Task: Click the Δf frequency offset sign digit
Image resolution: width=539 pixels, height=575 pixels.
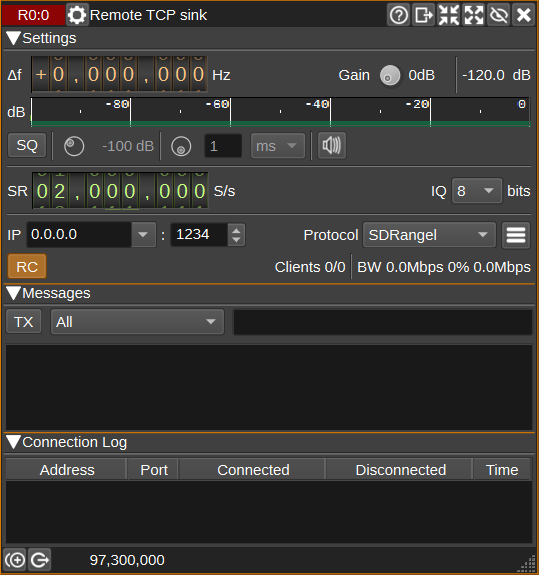Action: 41,74
